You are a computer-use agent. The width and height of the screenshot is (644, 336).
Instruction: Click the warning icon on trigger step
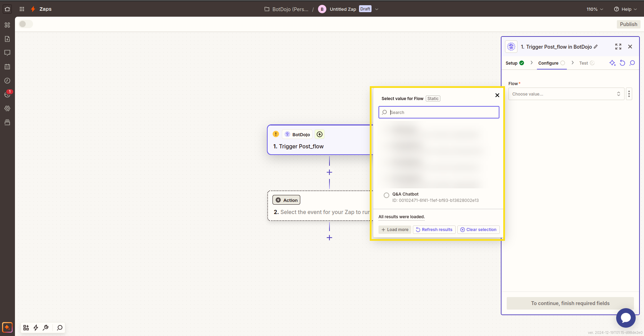(276, 134)
